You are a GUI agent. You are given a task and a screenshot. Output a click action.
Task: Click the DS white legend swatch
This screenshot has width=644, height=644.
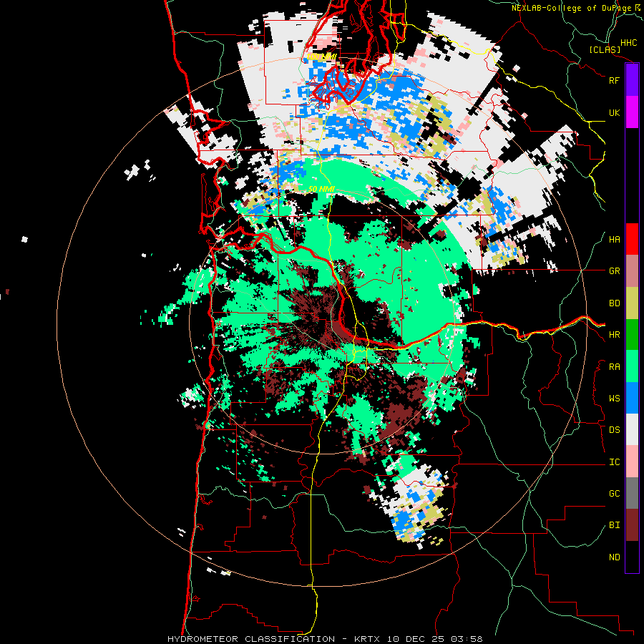coord(632,429)
